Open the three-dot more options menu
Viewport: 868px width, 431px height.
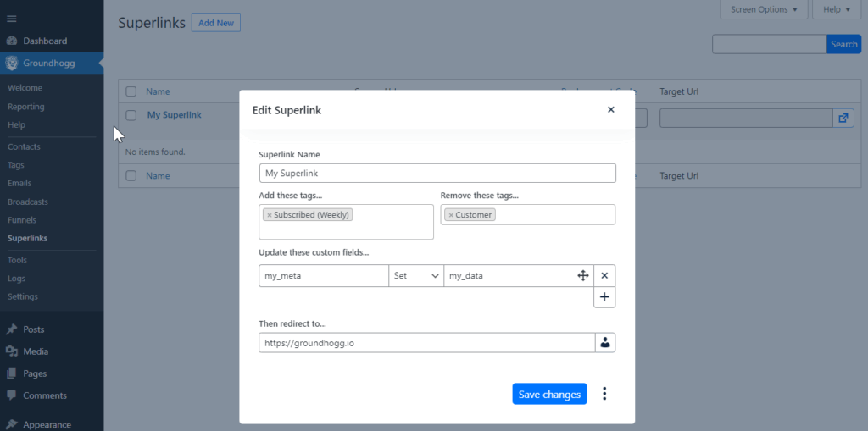[x=604, y=394]
